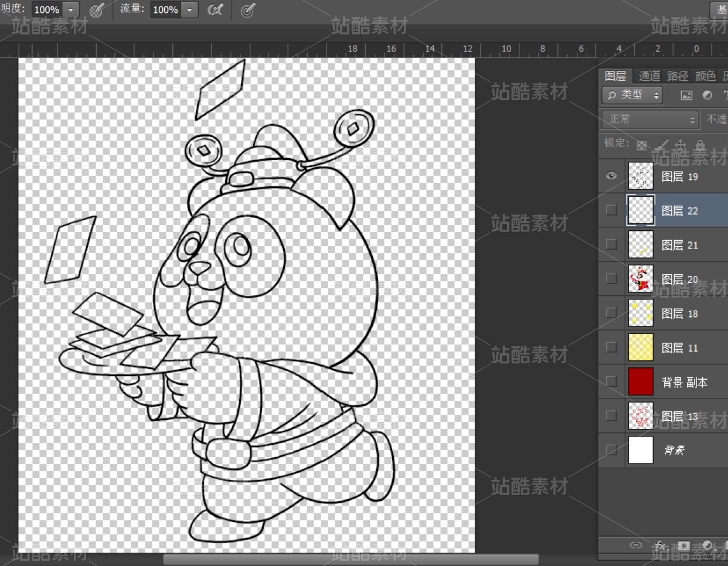Viewport: 728px width, 566px height.
Task: Hide 图层 19 with eye icon
Action: (611, 176)
